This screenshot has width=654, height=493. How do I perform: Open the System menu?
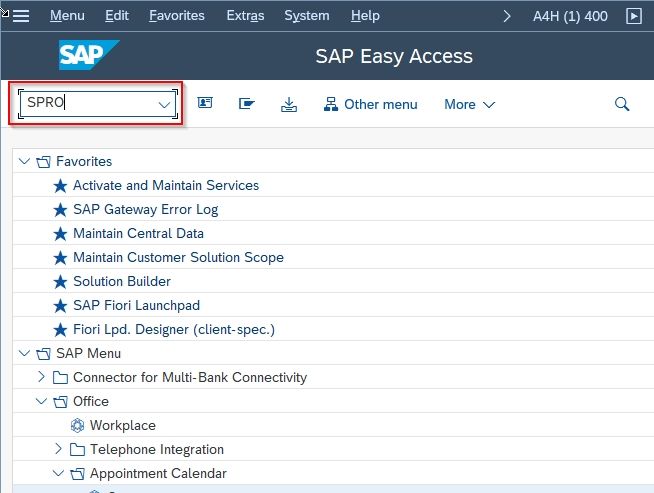[x=307, y=16]
